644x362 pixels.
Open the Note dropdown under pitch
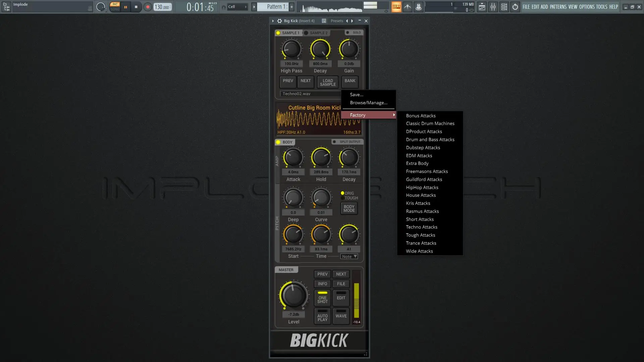[349, 256]
